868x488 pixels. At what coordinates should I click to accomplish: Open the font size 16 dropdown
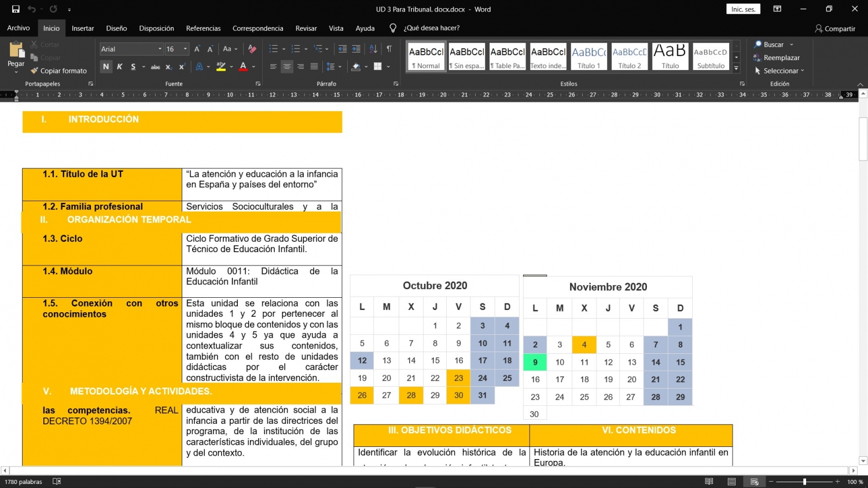pos(185,49)
